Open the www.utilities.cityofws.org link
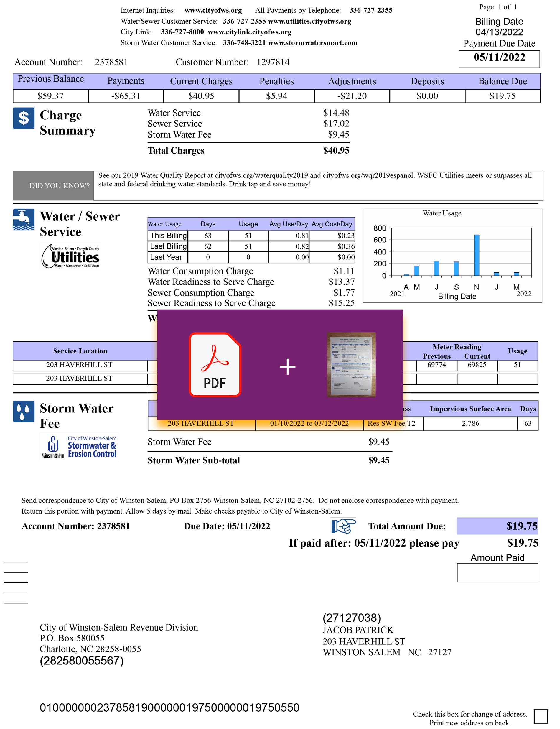The width and height of the screenshot is (560, 729). 310,21
